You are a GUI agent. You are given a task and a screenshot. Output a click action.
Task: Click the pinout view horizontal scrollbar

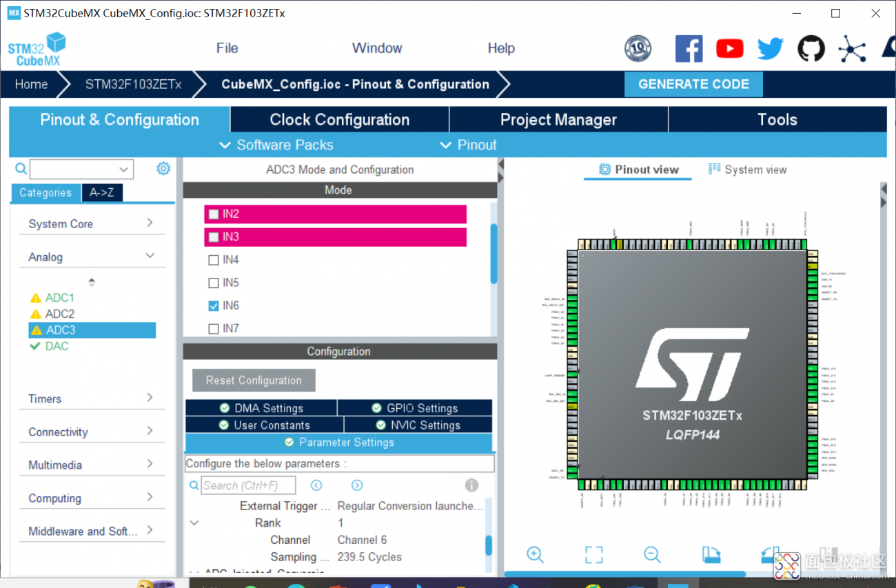click(625, 574)
